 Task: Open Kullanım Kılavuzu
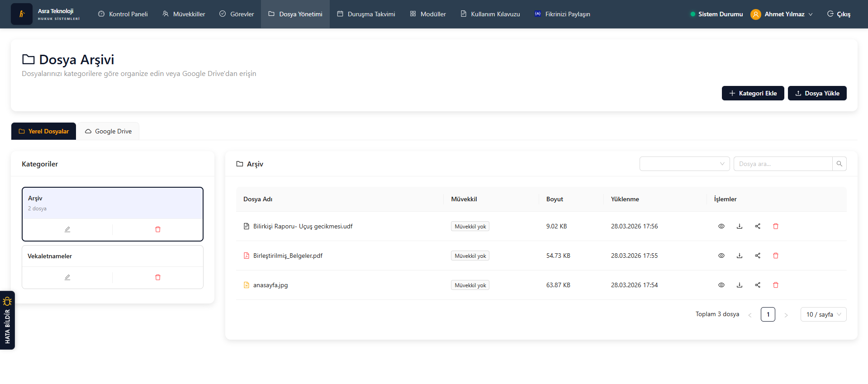(x=490, y=14)
